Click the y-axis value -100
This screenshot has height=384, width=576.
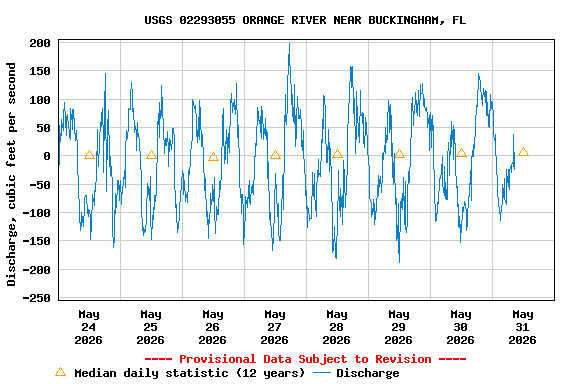tap(36, 213)
